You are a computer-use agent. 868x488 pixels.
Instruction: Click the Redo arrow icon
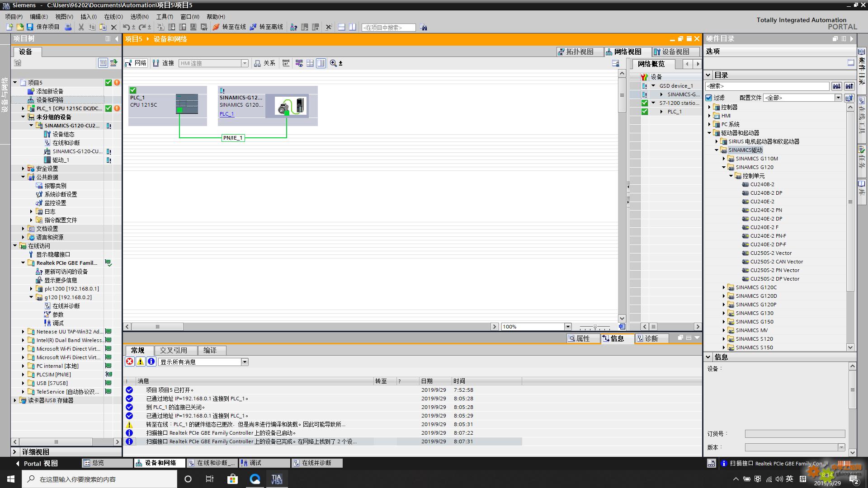(142, 27)
